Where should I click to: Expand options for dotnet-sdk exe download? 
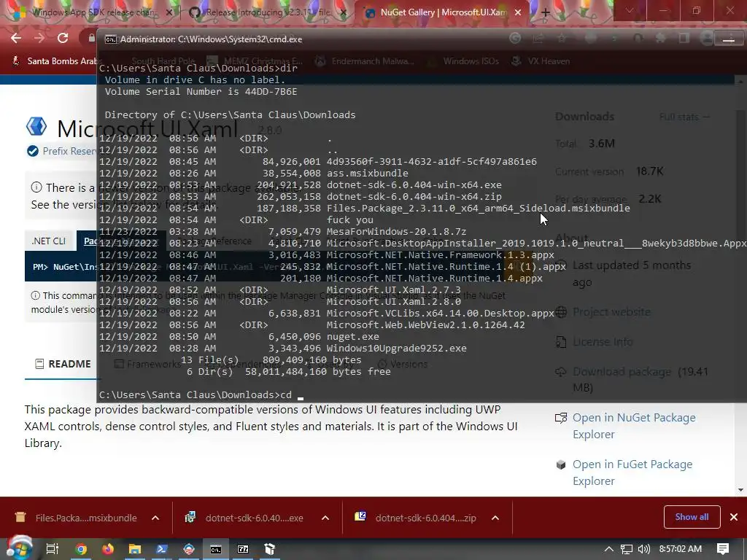click(x=325, y=518)
